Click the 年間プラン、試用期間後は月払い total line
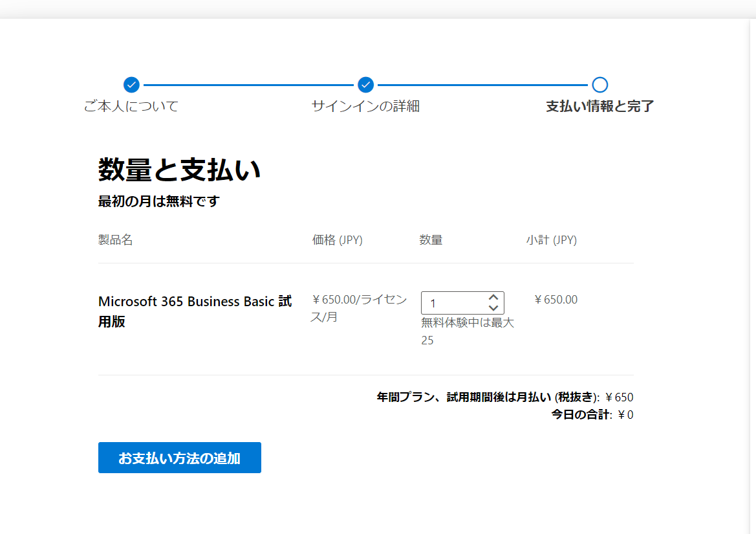The image size is (756, 534). (x=505, y=397)
